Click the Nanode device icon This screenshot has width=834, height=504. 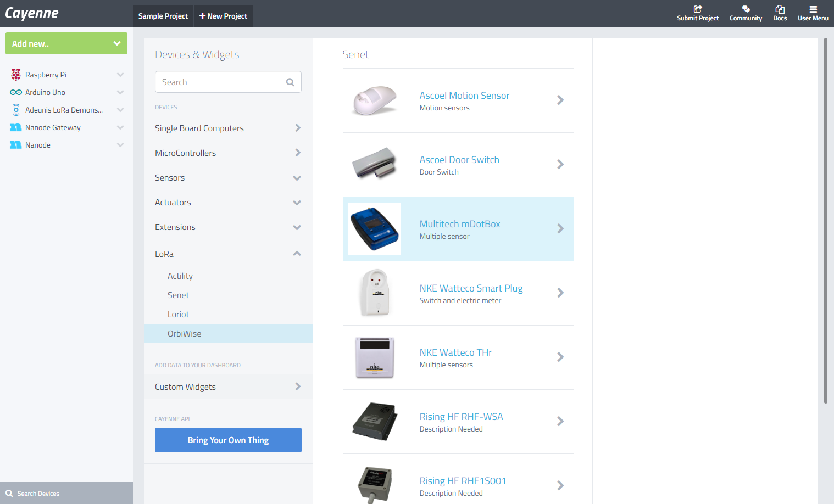16,145
